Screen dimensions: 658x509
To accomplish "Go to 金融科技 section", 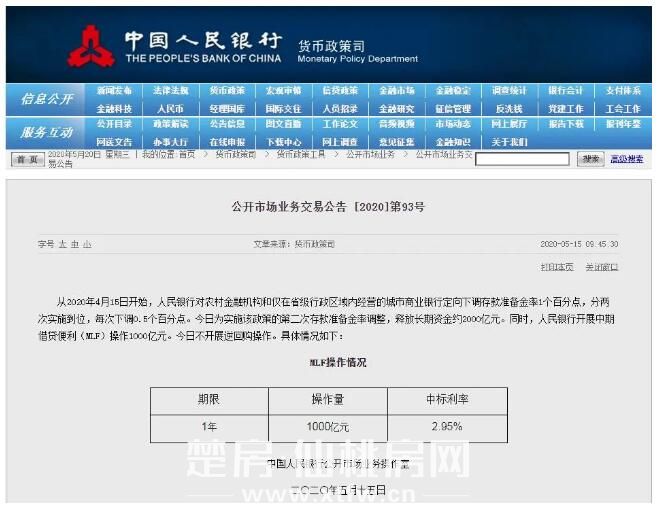I will (114, 109).
